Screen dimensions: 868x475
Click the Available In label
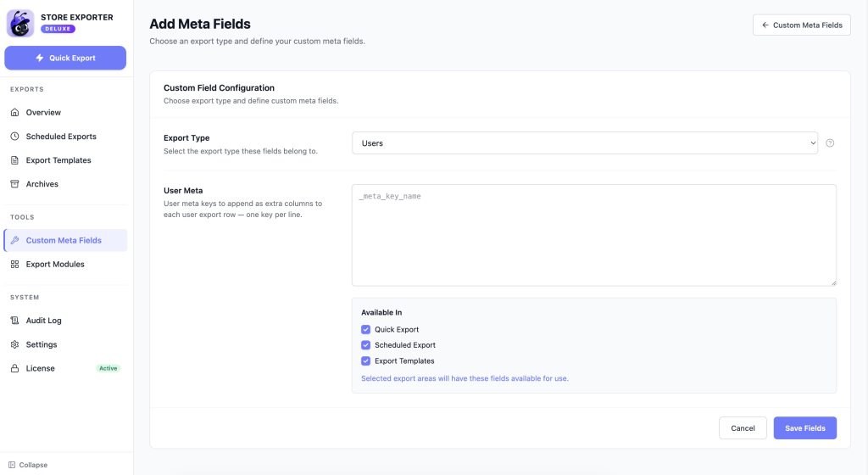click(381, 312)
